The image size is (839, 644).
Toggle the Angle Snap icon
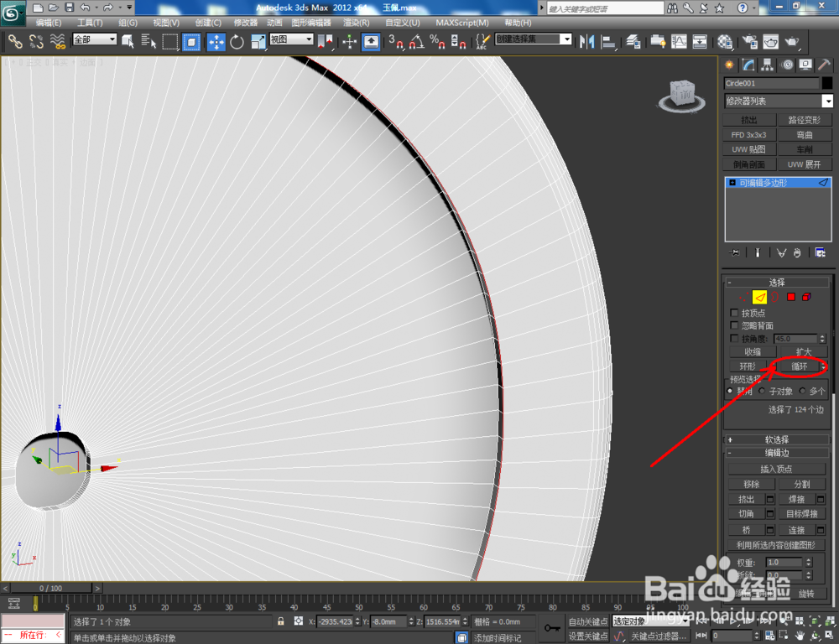click(x=417, y=41)
